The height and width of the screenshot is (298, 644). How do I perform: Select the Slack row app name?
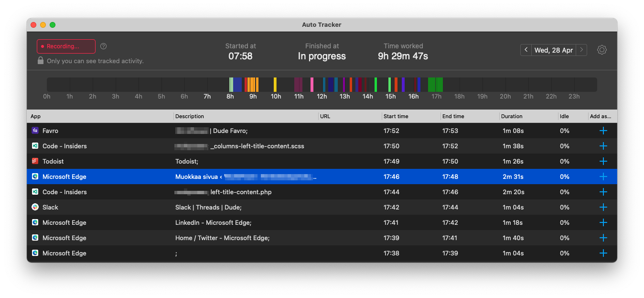tap(50, 207)
